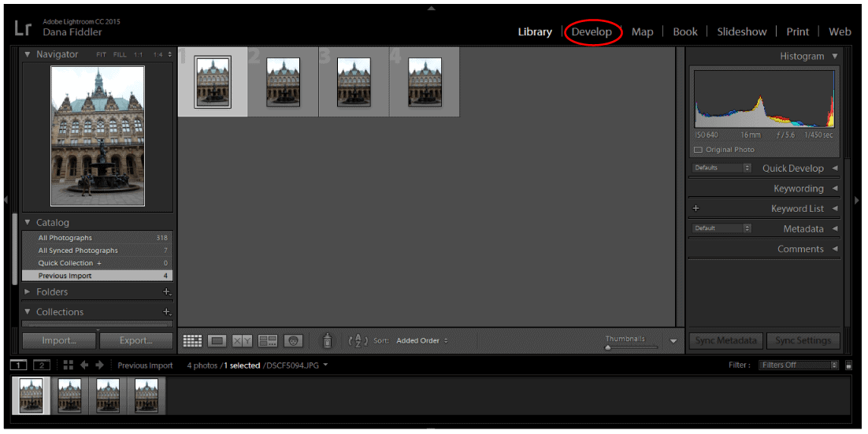The height and width of the screenshot is (434, 868).
Task: Set navigator zoom to FIT
Action: pyautogui.click(x=101, y=55)
